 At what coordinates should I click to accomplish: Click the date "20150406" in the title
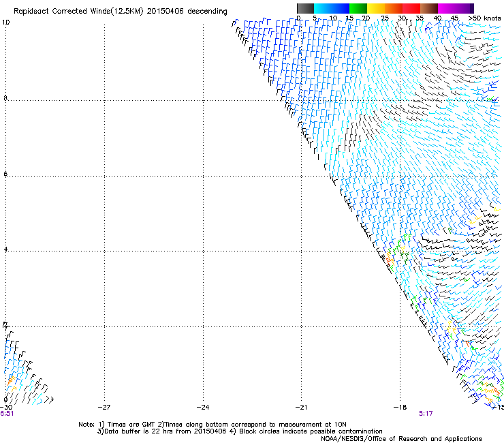tap(166, 12)
